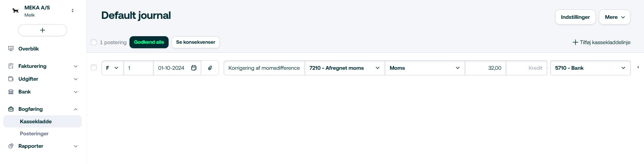Click the Kredit amount input field
This screenshot has width=644, height=164.
[x=527, y=68]
